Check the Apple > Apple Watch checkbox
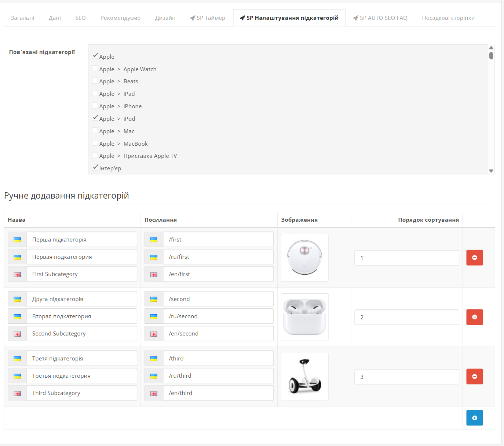 click(x=95, y=68)
